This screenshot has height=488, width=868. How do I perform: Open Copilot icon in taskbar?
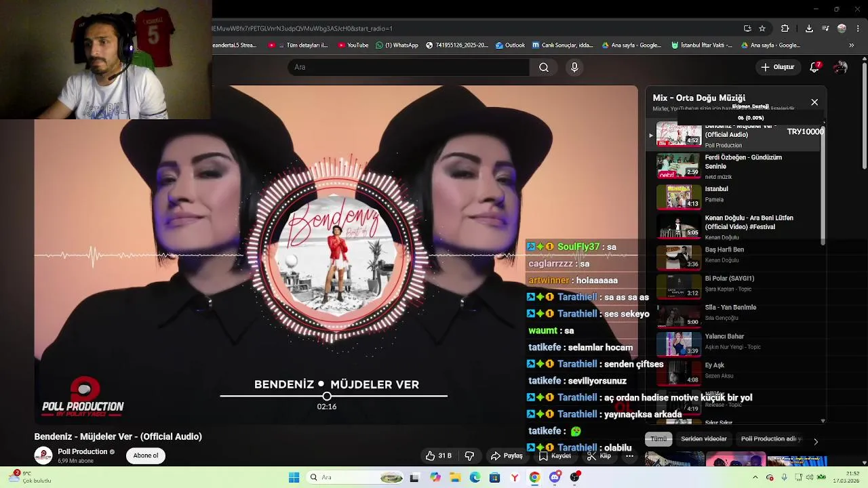coord(435,477)
